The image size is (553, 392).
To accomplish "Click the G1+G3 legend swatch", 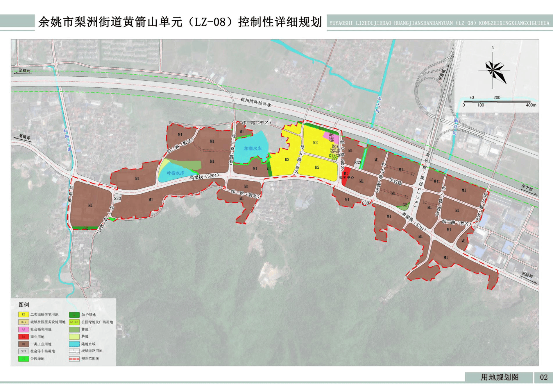I will point(74,322).
